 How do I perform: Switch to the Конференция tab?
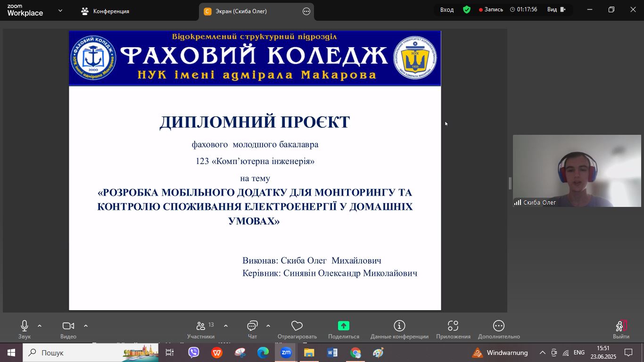point(106,11)
